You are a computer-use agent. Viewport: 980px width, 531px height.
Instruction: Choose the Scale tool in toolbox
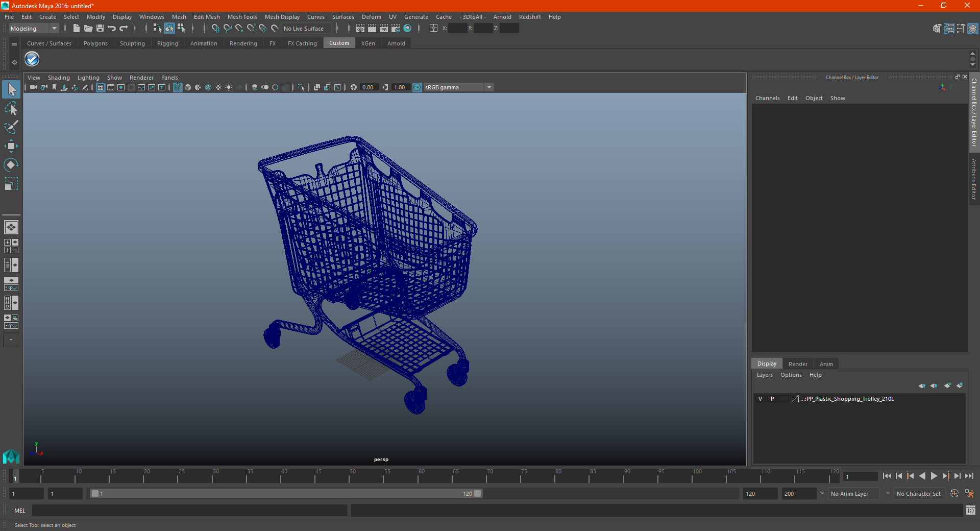pyautogui.click(x=11, y=183)
